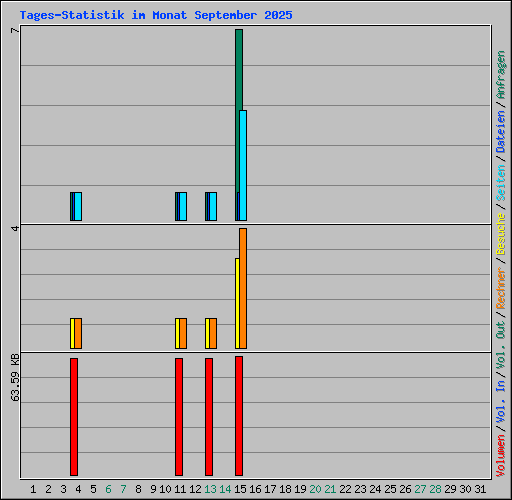Click the chart title Tages-Statistik im Monat September 2025
The width and height of the screenshot is (512, 500).
click(x=156, y=15)
